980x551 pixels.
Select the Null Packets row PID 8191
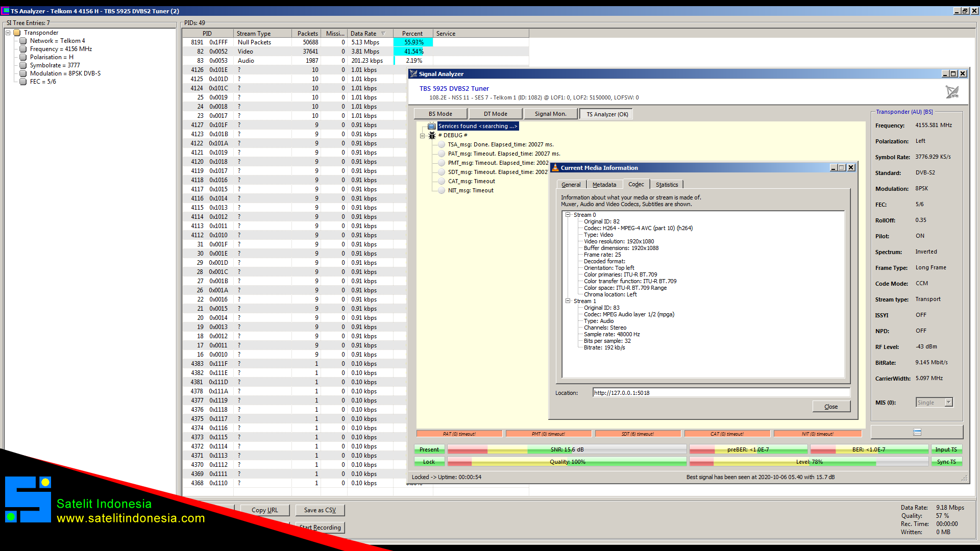(356, 42)
